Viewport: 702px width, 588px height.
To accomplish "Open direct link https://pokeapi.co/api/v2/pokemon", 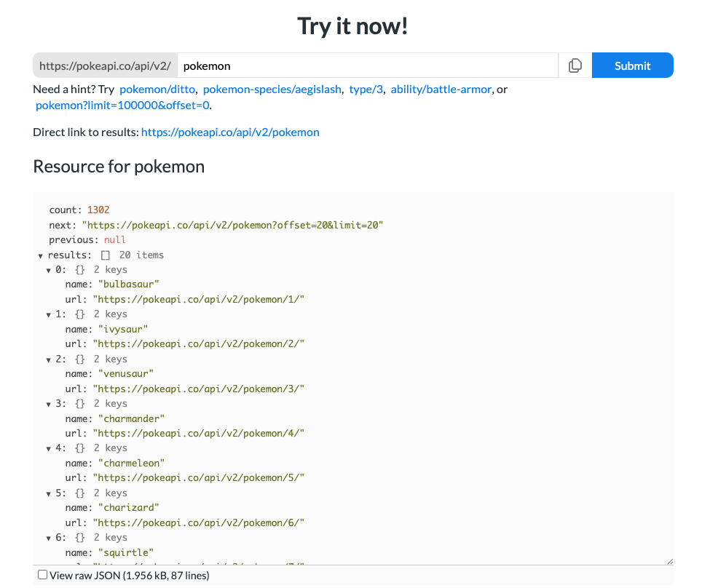I will [x=230, y=132].
